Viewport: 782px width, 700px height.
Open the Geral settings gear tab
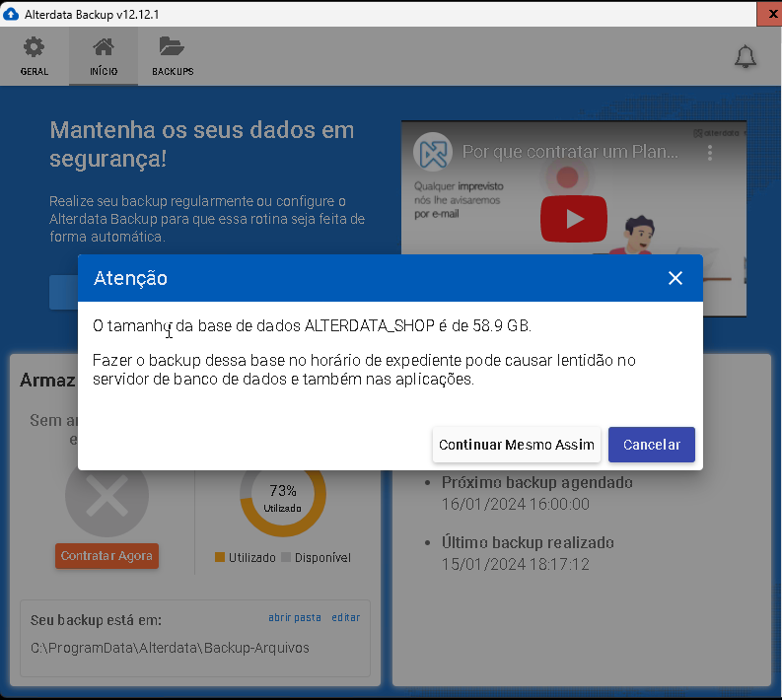35,56
